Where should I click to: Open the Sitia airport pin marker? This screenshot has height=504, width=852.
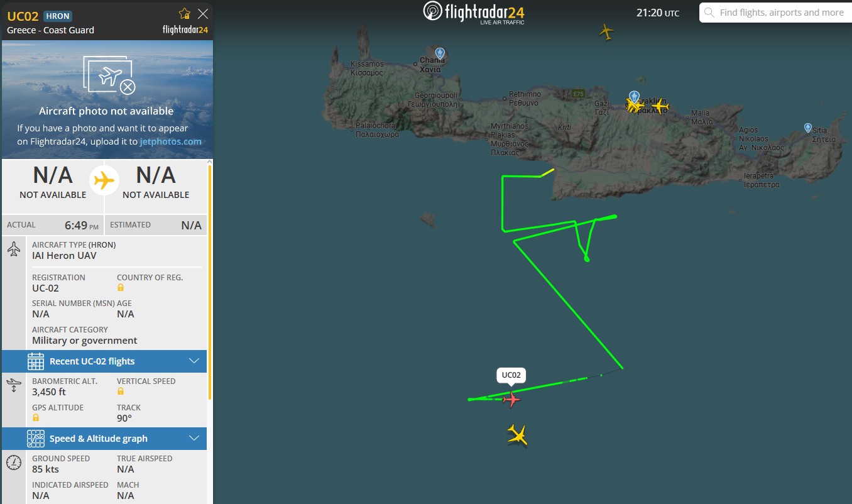(x=808, y=128)
